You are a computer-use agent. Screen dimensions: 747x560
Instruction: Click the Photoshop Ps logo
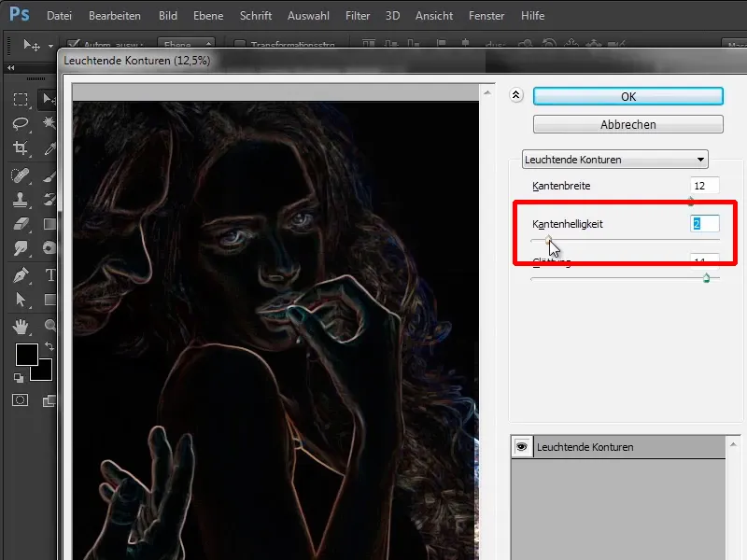coord(20,14)
